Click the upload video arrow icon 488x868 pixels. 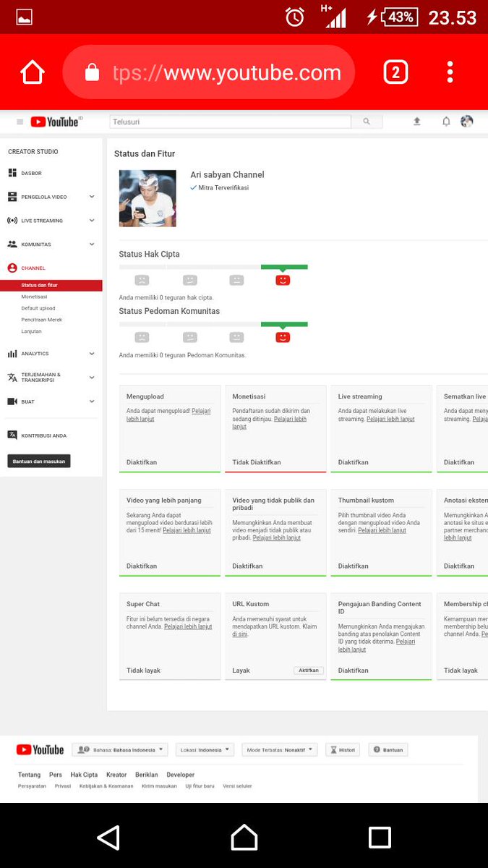pos(417,122)
